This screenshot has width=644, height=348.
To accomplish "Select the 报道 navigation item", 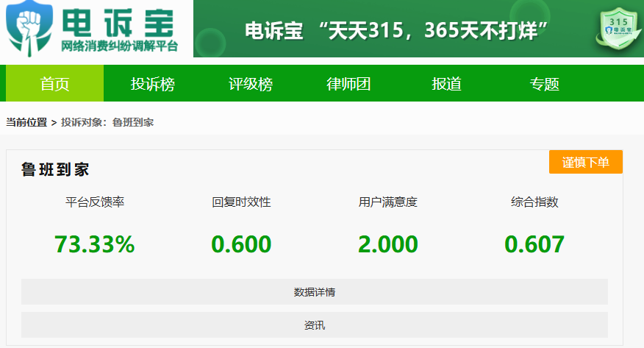I will click(446, 83).
